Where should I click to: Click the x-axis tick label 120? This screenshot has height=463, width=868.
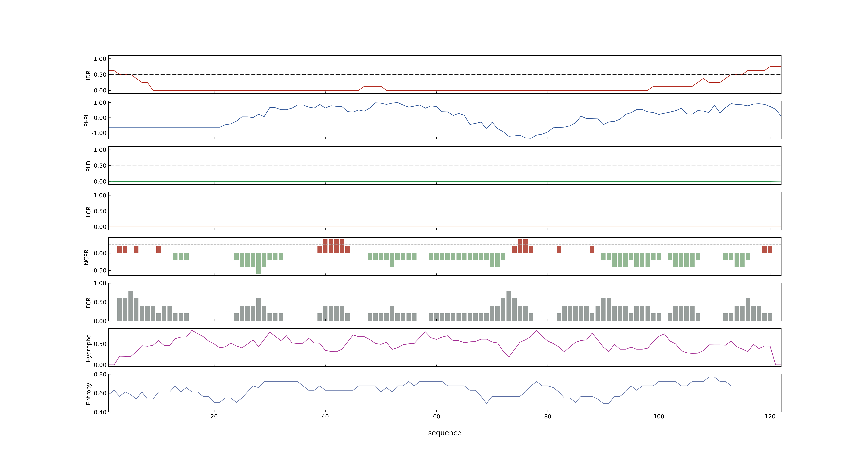click(770, 416)
